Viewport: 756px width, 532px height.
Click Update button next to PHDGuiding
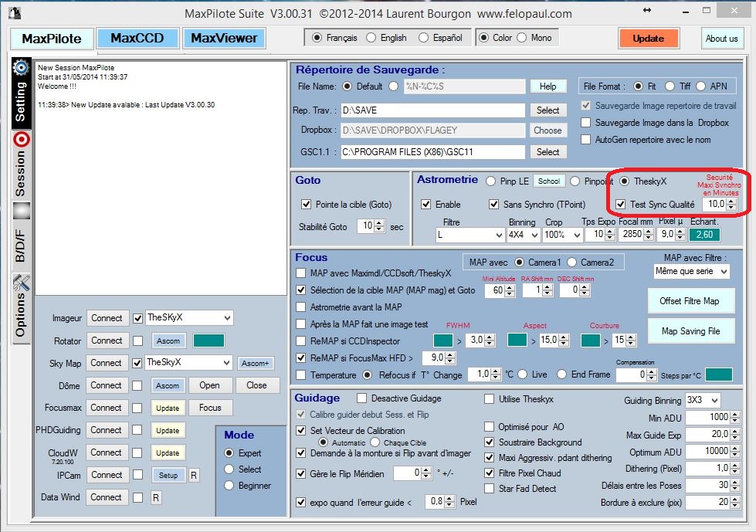[x=168, y=430]
